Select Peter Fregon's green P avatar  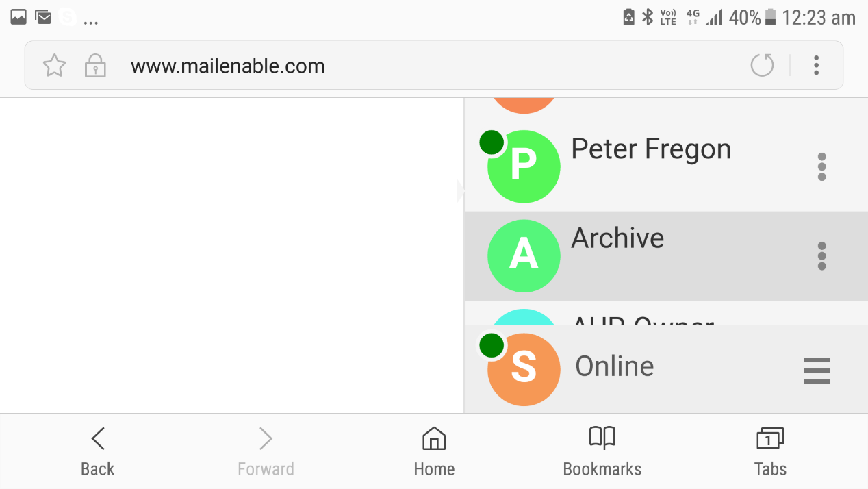click(524, 166)
